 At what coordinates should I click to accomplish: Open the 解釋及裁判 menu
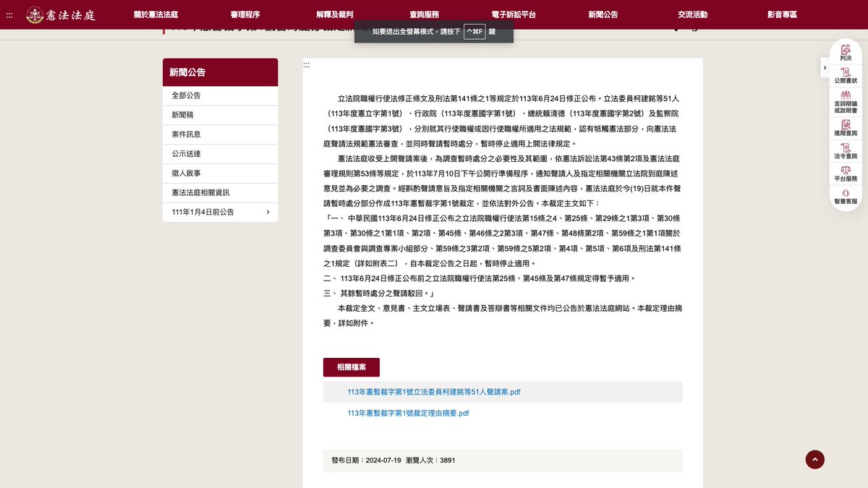[335, 14]
